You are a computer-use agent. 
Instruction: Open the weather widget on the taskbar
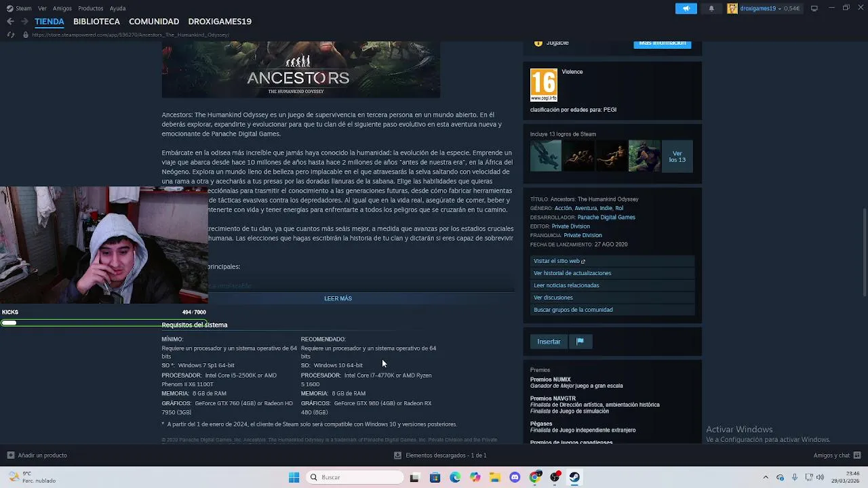[31, 477]
